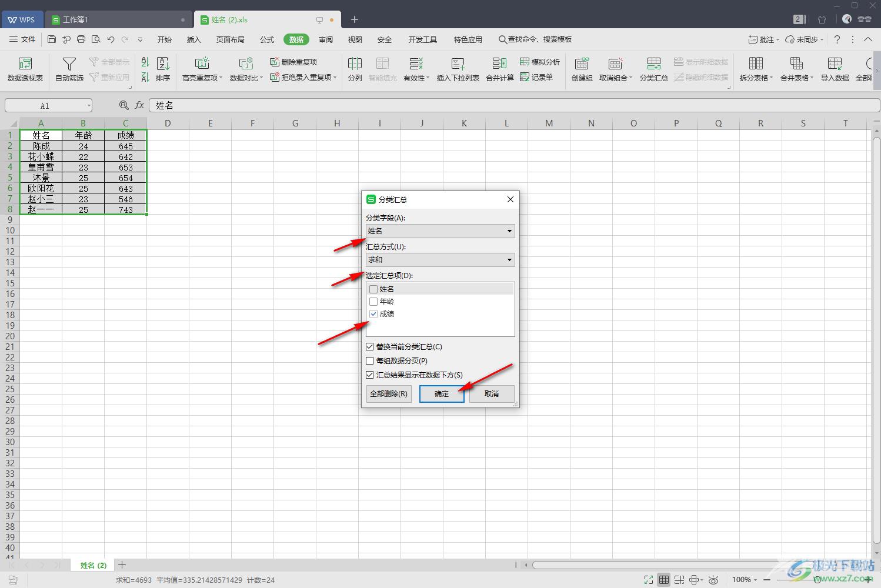
Task: Open the Name Box dropdown arrow
Action: [89, 106]
